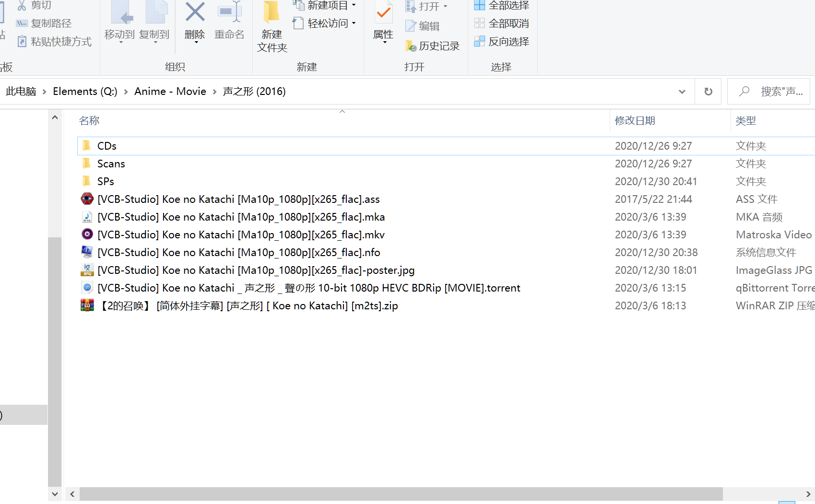Select the Koe no Katachi .ass filename
Image resolution: width=815 pixels, height=504 pixels.
(x=238, y=199)
